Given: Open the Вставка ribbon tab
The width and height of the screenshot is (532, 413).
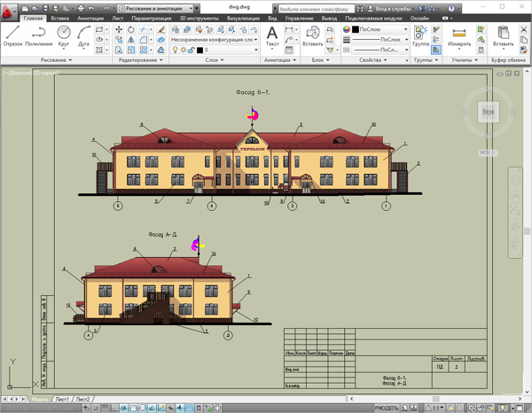Looking at the screenshot, I should coord(60,19).
